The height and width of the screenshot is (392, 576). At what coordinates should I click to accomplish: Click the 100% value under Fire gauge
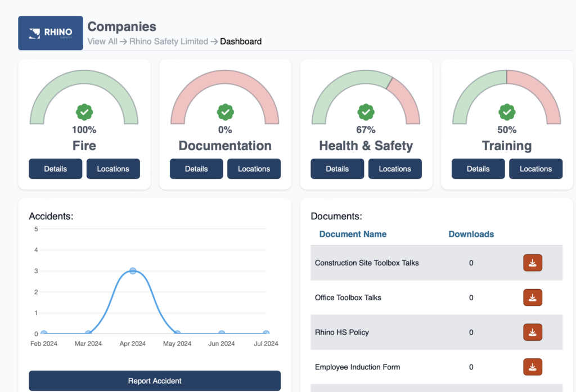pyautogui.click(x=84, y=130)
